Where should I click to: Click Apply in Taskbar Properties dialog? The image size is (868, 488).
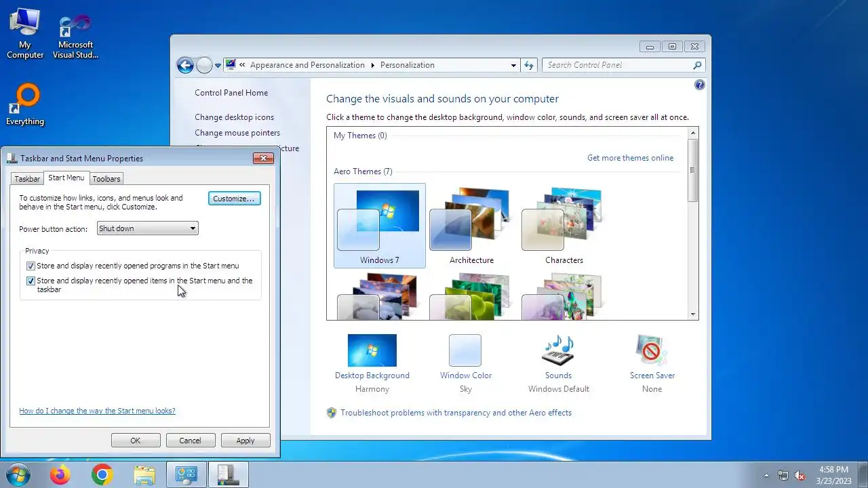245,441
